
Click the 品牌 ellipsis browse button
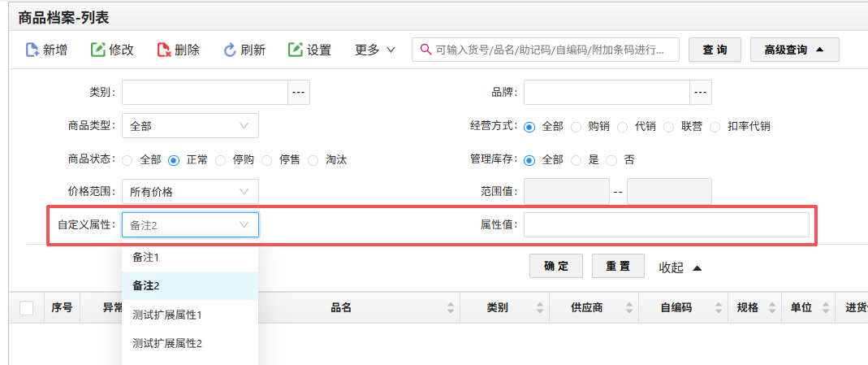point(701,93)
